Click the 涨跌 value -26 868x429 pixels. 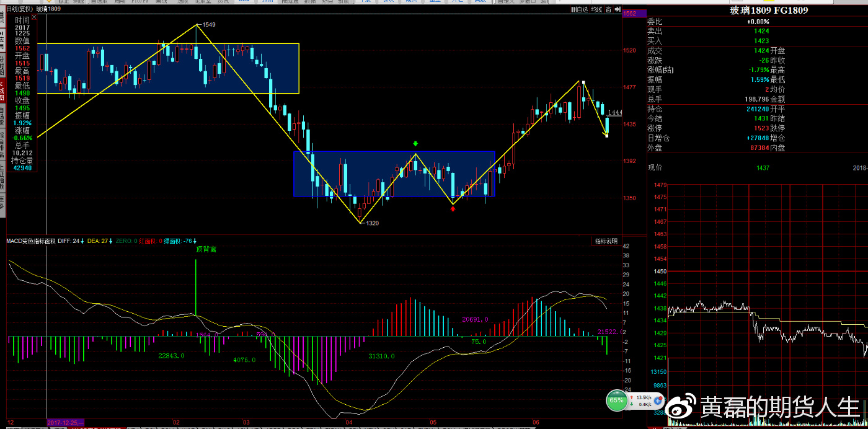pyautogui.click(x=764, y=61)
